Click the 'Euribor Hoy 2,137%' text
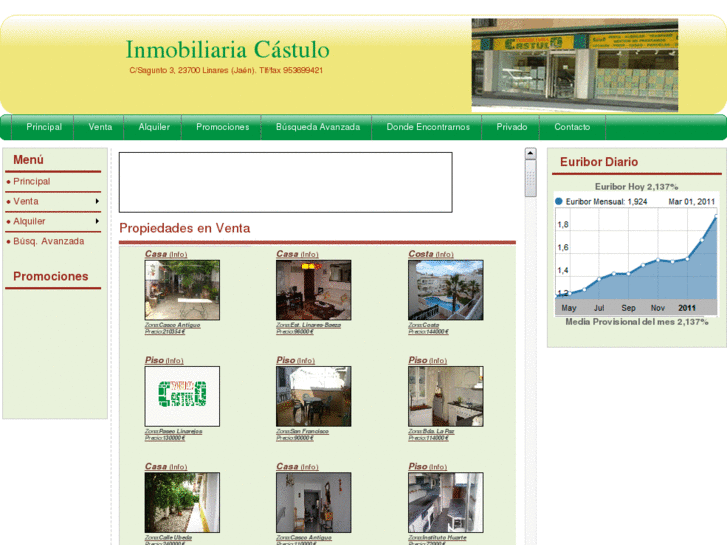This screenshot has height=545, width=727. click(636, 186)
